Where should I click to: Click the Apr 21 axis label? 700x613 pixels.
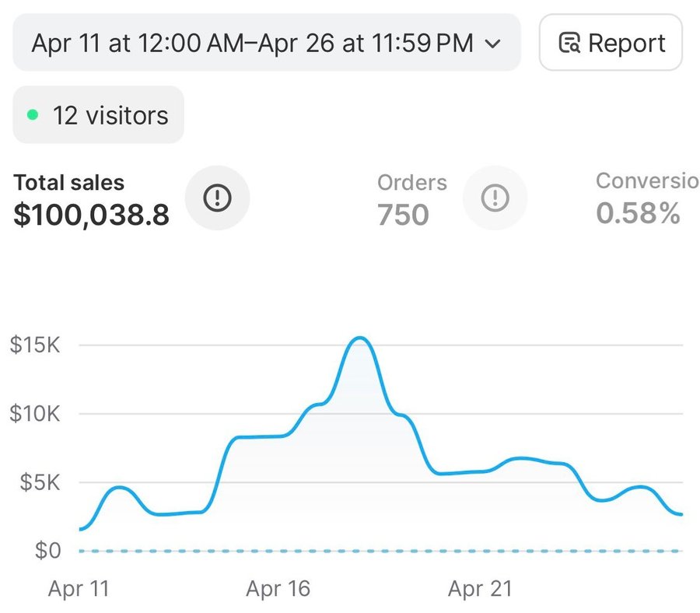[480, 588]
